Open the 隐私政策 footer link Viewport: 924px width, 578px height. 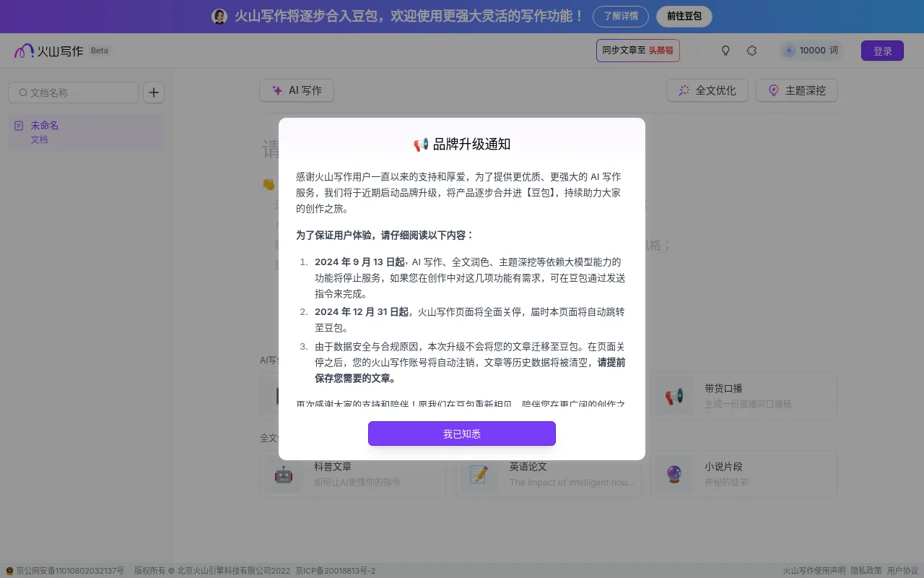pos(866,571)
